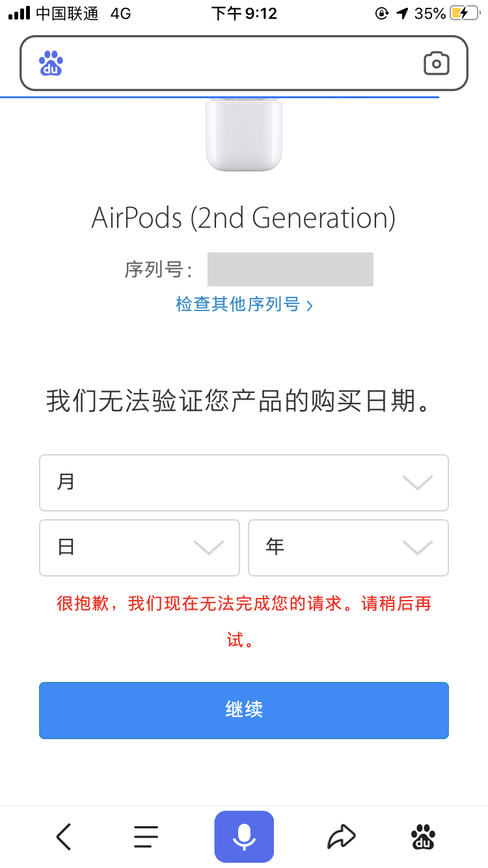Open the browser menu hamburger icon
The height and width of the screenshot is (868, 488).
[x=146, y=837]
